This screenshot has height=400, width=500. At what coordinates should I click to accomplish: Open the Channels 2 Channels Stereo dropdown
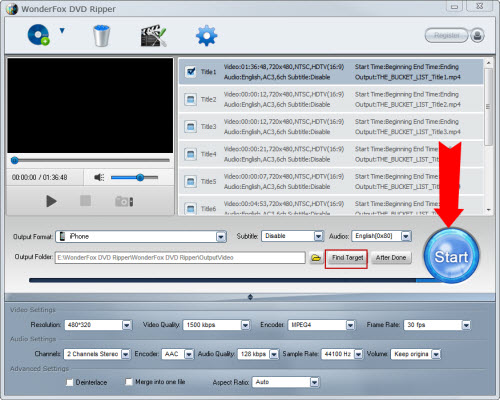(x=97, y=354)
